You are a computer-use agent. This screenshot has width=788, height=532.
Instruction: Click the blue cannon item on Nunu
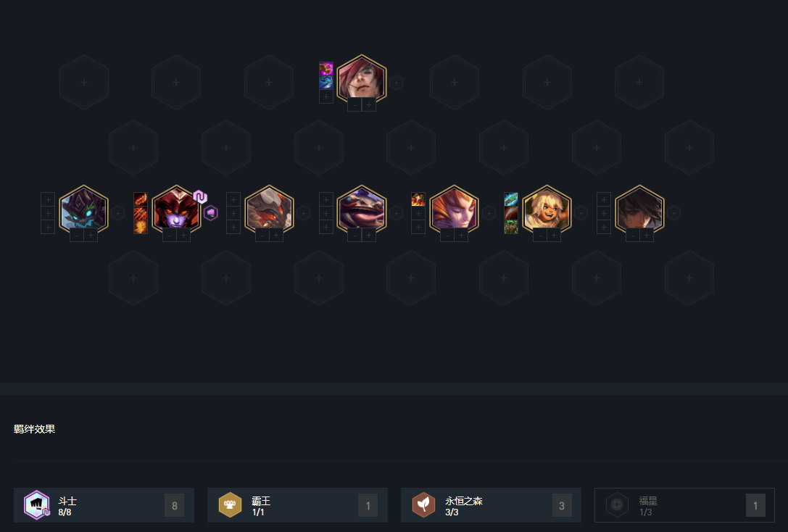[511, 199]
